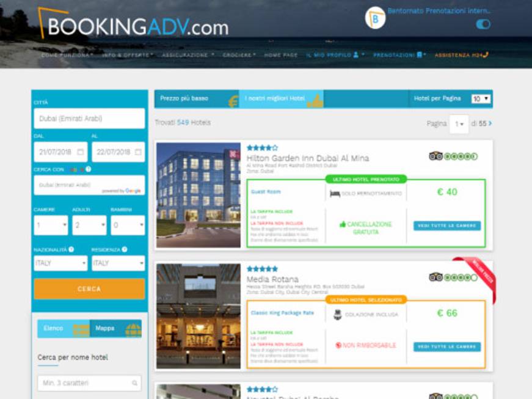Click the Residenza help icon
This screenshot has height=399, width=532.
tap(125, 249)
